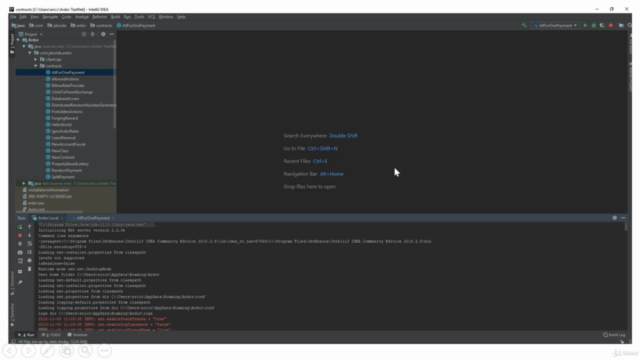Click the Project tree horizontal scrollbar

50,212
